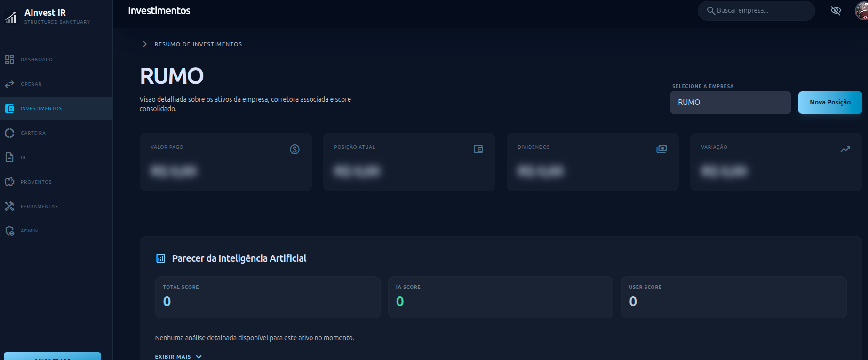Go to Dashboard menu item

(56, 59)
